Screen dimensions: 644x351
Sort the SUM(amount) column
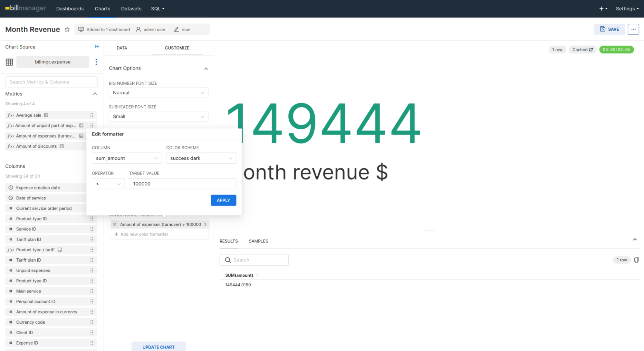tap(257, 275)
